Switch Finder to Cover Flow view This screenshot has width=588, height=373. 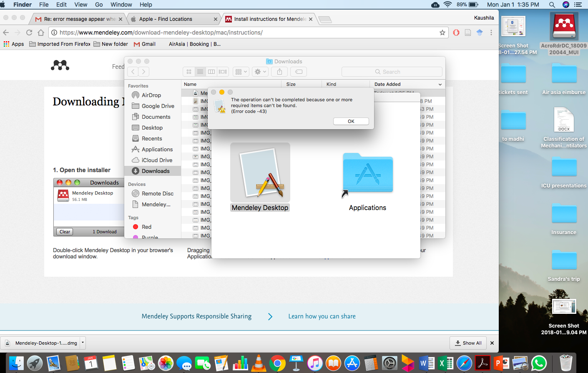click(223, 72)
